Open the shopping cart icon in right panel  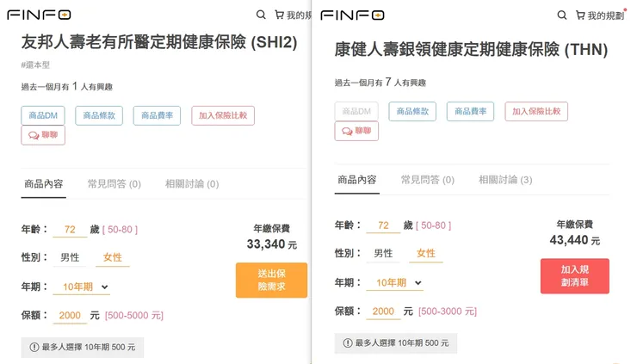coord(580,15)
